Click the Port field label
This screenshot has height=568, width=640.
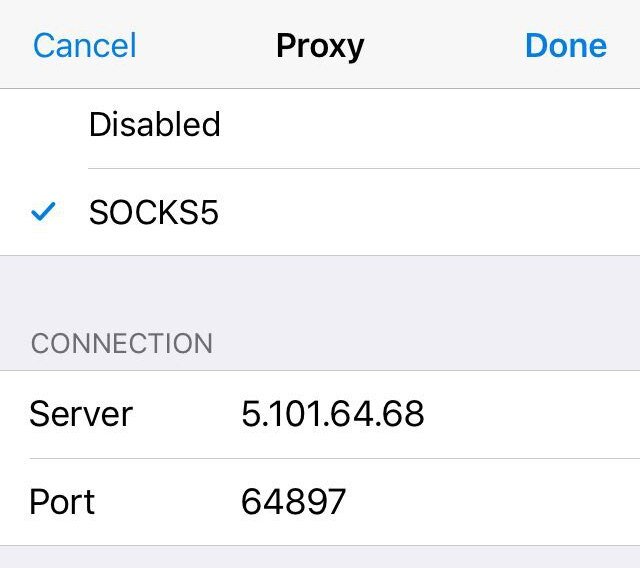coord(62,501)
